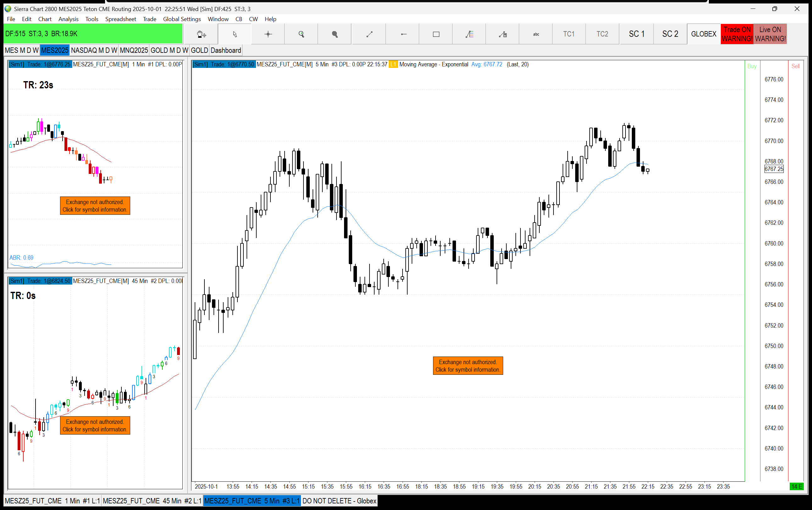Open the Spreadsheet menu

[x=120, y=19]
